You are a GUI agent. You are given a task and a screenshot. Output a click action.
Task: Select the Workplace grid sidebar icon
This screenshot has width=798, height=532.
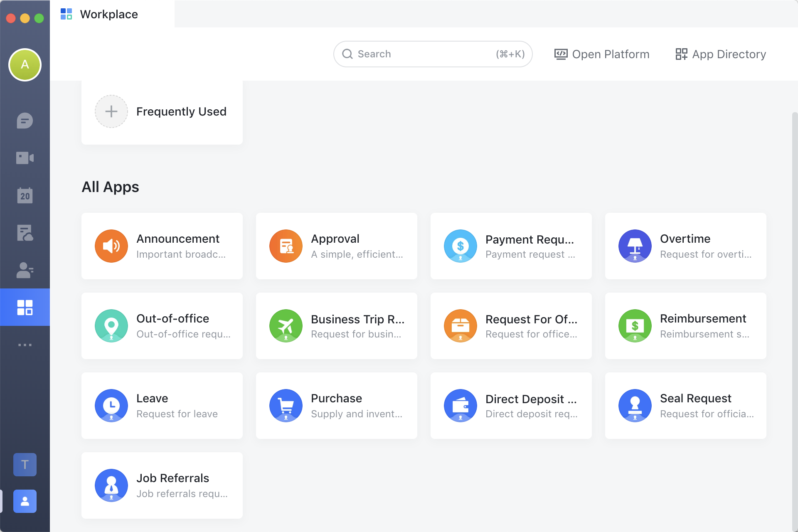(25, 308)
